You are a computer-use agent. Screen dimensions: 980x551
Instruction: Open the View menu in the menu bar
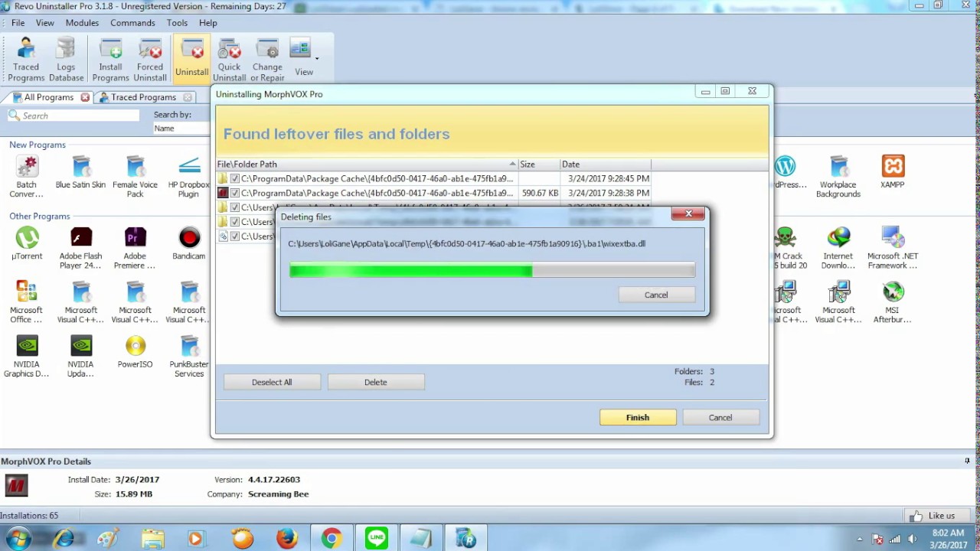[x=44, y=23]
